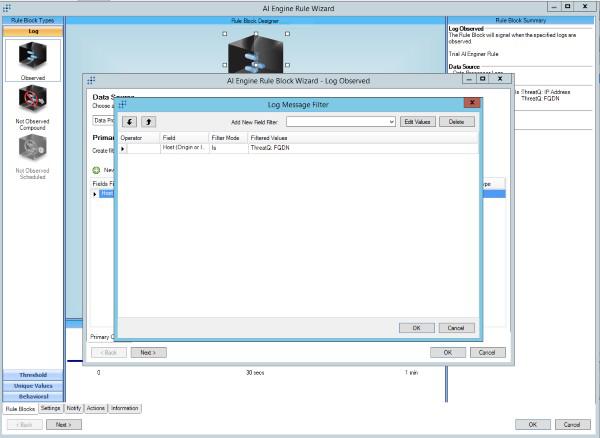600x438 pixels.
Task: Expand the Threshold rule block category
Action: [33, 375]
